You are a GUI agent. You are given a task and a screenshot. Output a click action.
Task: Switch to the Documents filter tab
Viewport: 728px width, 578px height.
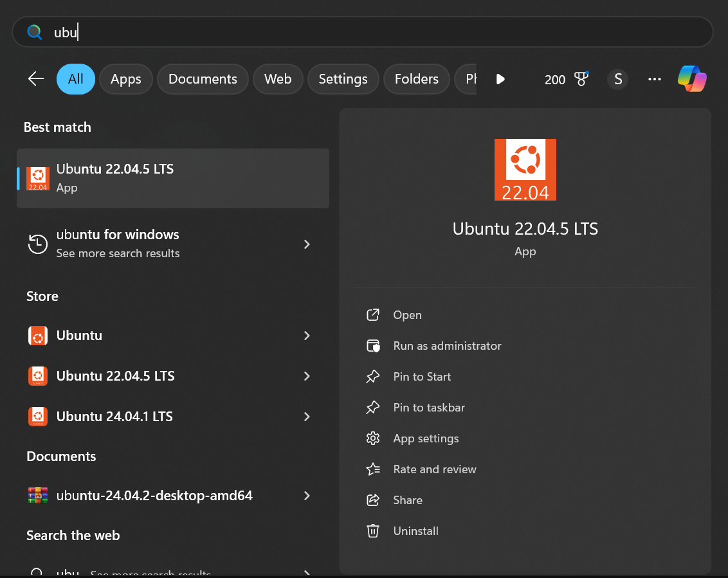click(203, 79)
